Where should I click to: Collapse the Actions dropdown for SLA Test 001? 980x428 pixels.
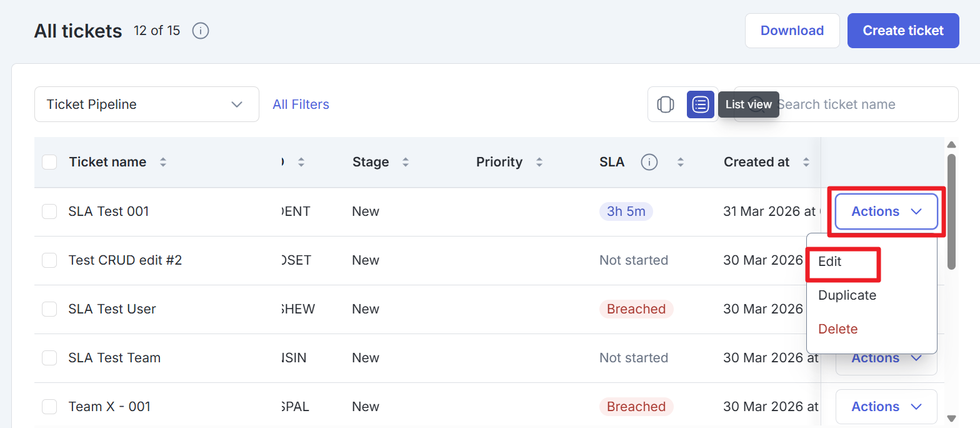886,211
